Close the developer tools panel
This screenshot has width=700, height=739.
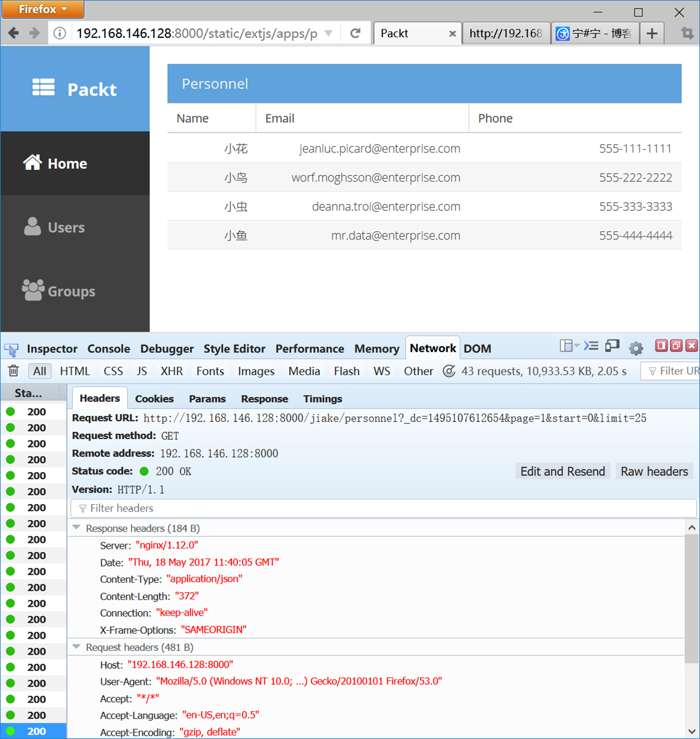(x=692, y=345)
